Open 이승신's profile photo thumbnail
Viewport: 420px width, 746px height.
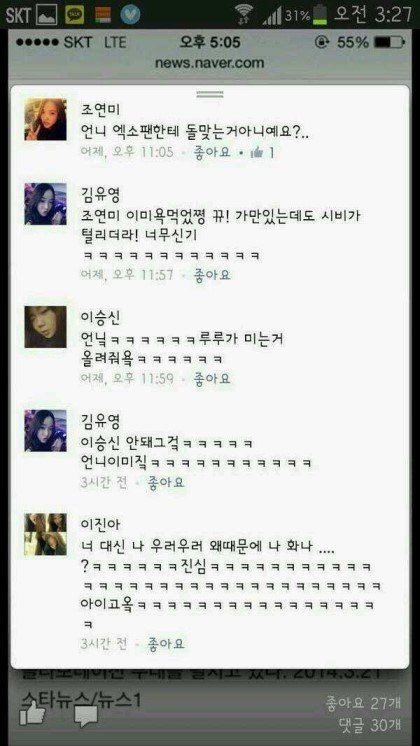point(46,327)
